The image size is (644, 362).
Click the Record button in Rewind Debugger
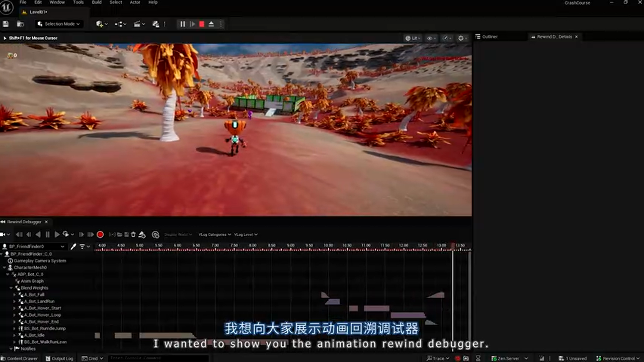[100, 234]
